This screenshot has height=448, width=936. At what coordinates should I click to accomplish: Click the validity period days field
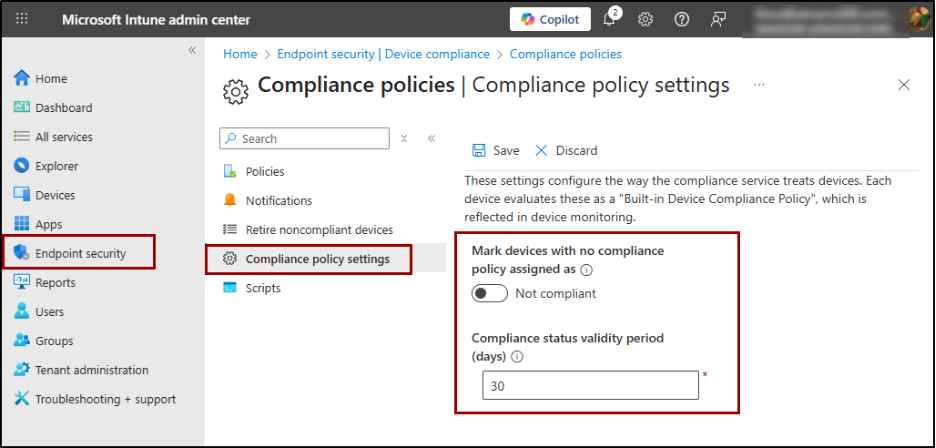[590, 385]
